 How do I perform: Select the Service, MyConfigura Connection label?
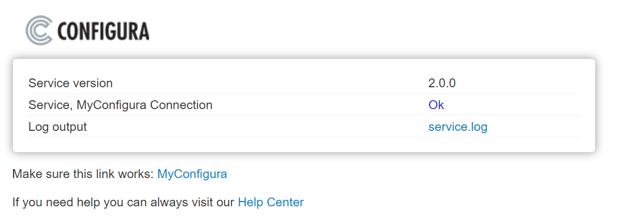coord(120,105)
